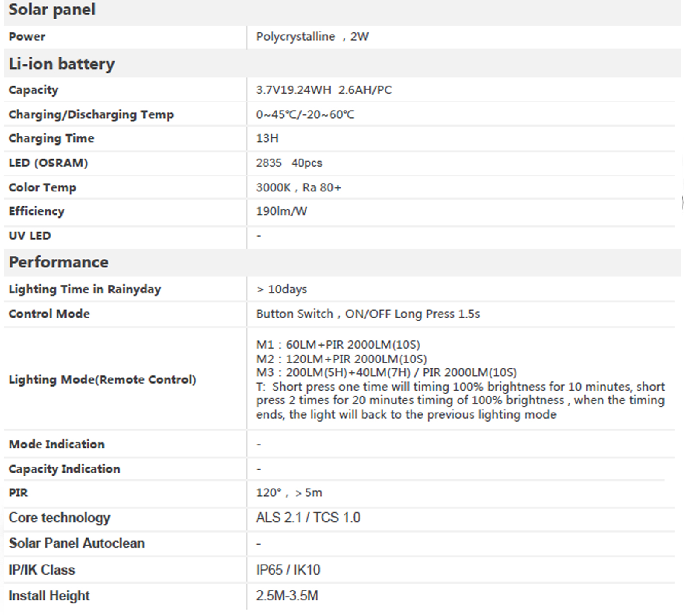This screenshot has width=694, height=616.
Task: Click the 'LED (OSRAM)' label
Action: pos(48,163)
